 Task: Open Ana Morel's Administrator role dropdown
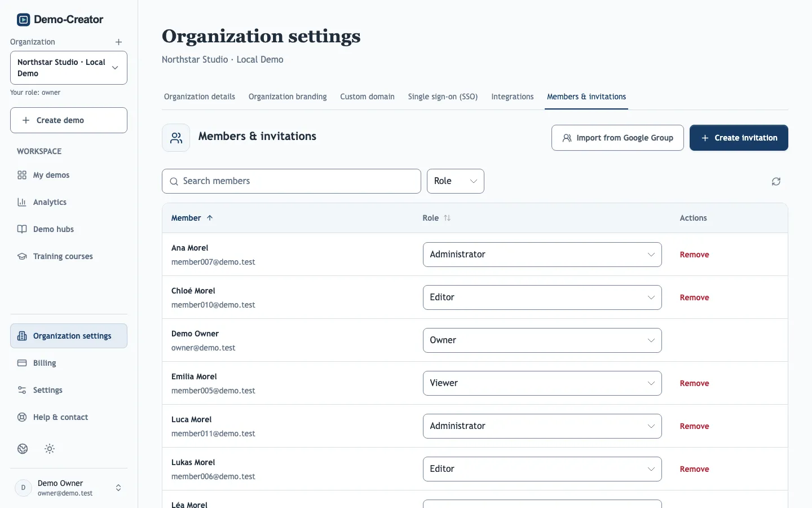coord(542,255)
